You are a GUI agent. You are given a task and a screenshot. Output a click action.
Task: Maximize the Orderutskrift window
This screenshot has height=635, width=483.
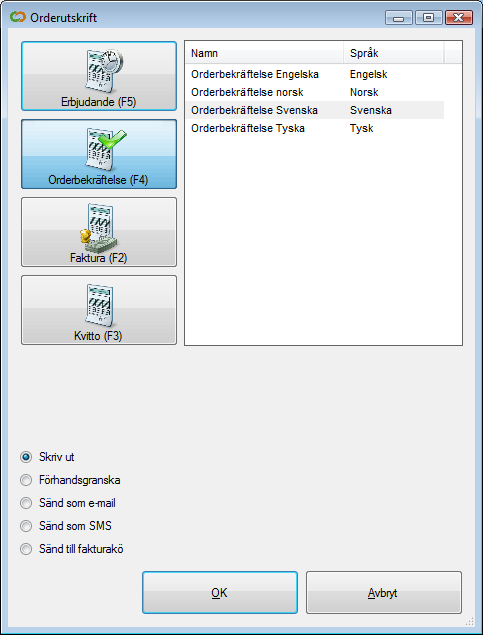click(x=429, y=17)
